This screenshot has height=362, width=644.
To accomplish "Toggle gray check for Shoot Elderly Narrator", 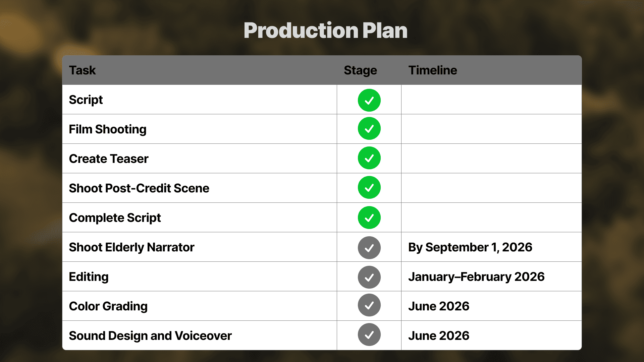I will [x=369, y=248].
